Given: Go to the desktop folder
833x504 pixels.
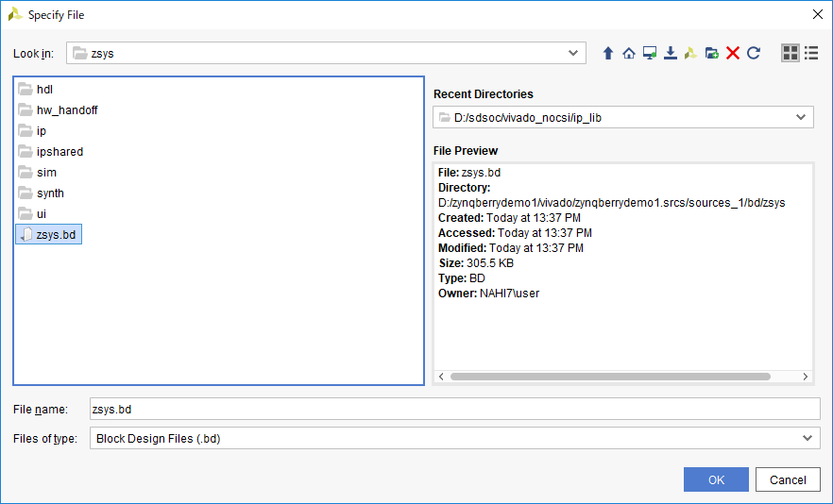Looking at the screenshot, I should tap(650, 54).
